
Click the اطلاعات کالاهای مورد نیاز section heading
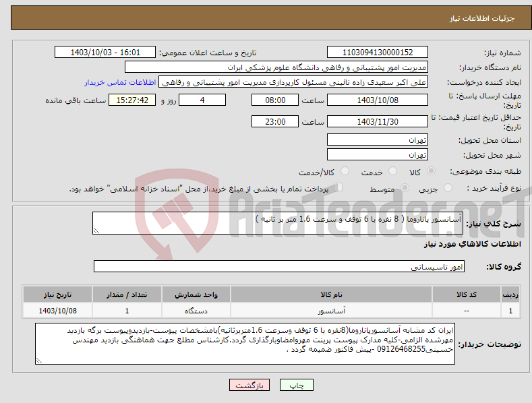point(472,244)
